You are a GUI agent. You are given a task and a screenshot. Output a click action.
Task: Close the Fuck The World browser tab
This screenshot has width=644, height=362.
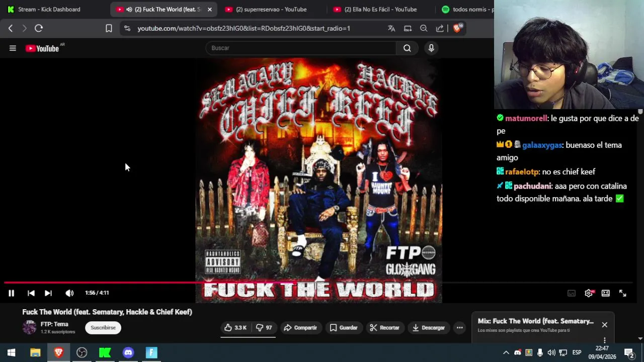tap(210, 9)
